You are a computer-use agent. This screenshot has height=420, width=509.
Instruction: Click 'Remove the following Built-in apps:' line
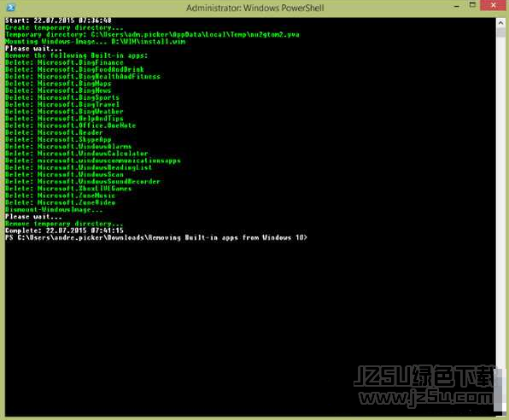pos(76,55)
